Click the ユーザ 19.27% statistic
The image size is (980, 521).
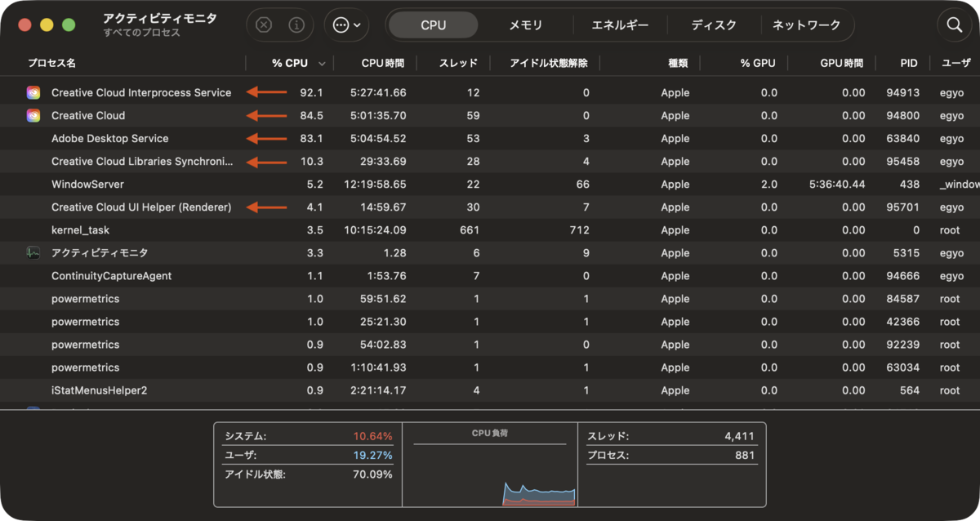(x=308, y=455)
